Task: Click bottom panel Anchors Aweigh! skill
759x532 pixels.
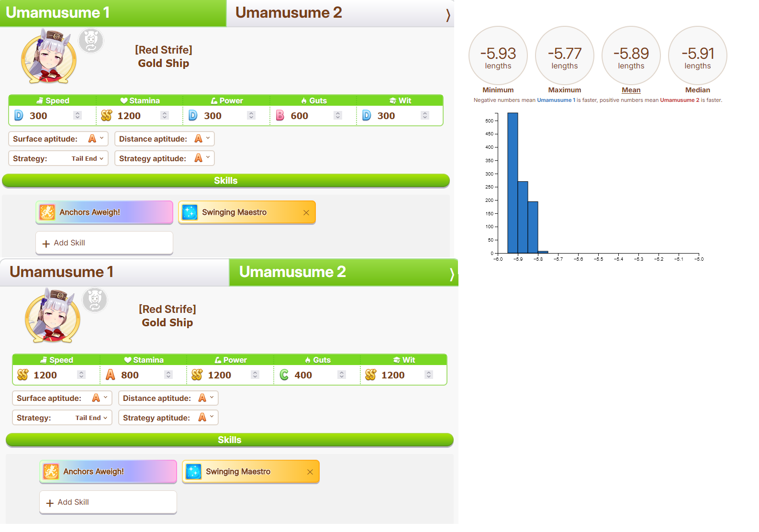Action: [108, 472]
